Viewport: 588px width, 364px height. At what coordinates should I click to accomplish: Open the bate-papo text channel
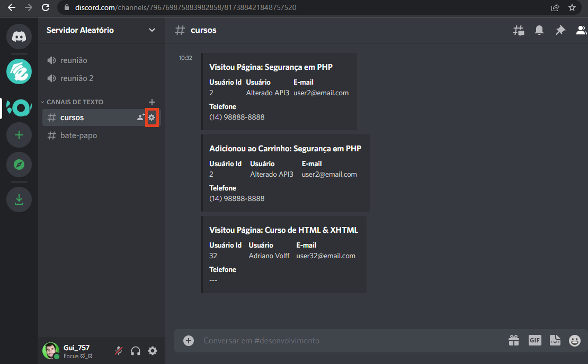point(101,135)
